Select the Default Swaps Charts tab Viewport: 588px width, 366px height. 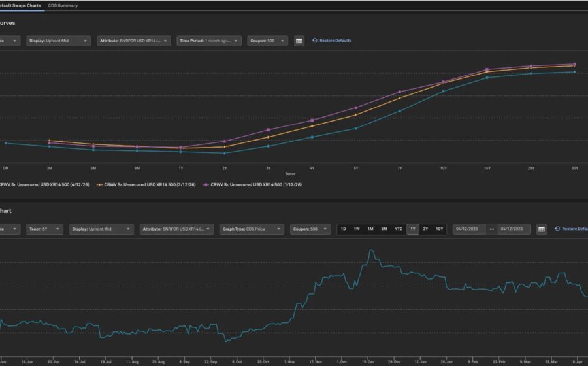20,6
